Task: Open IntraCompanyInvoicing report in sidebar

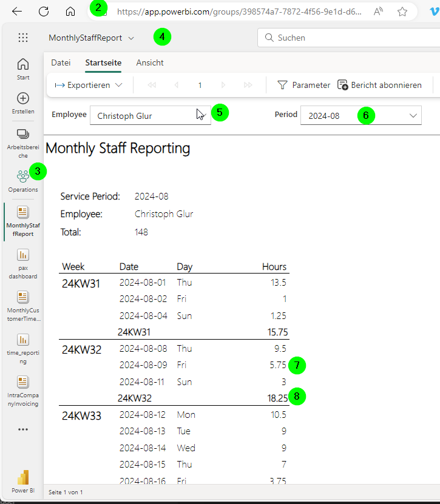Action: point(23,391)
